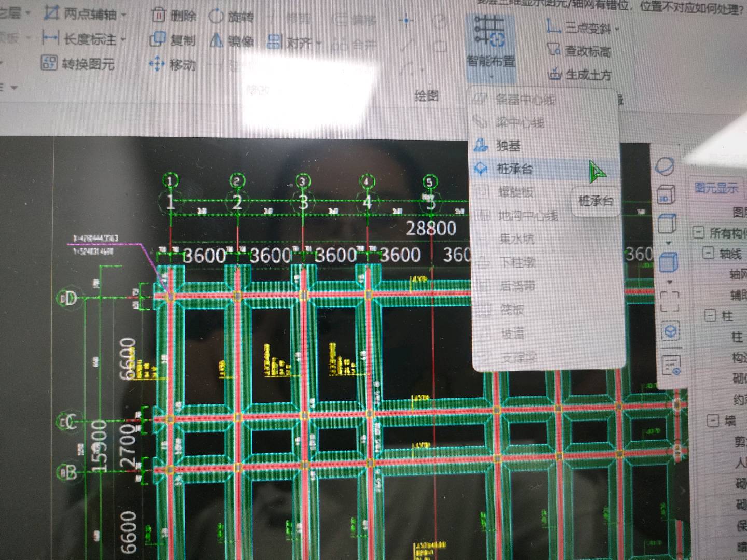Screen dimensions: 747x560
Task: Open the 长度标注 dropdown arrow
Action: (123, 39)
